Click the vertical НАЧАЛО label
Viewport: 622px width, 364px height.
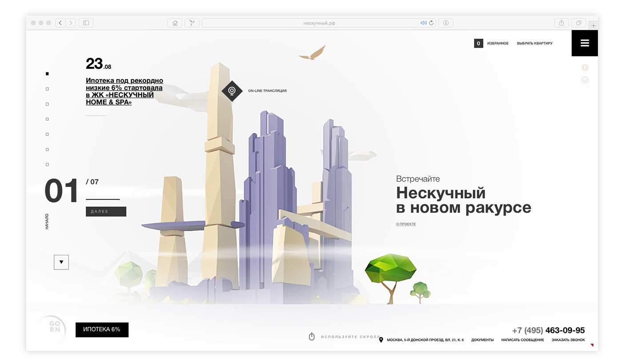pyautogui.click(x=47, y=222)
